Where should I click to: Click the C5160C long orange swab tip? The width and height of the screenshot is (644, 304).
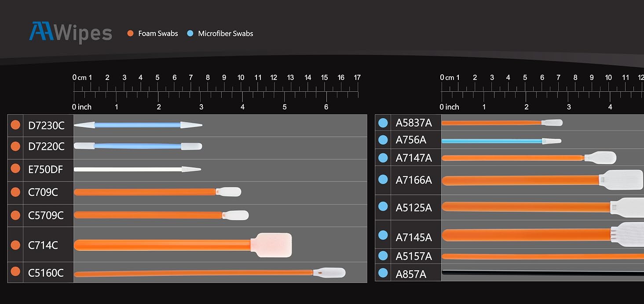tap(329, 273)
